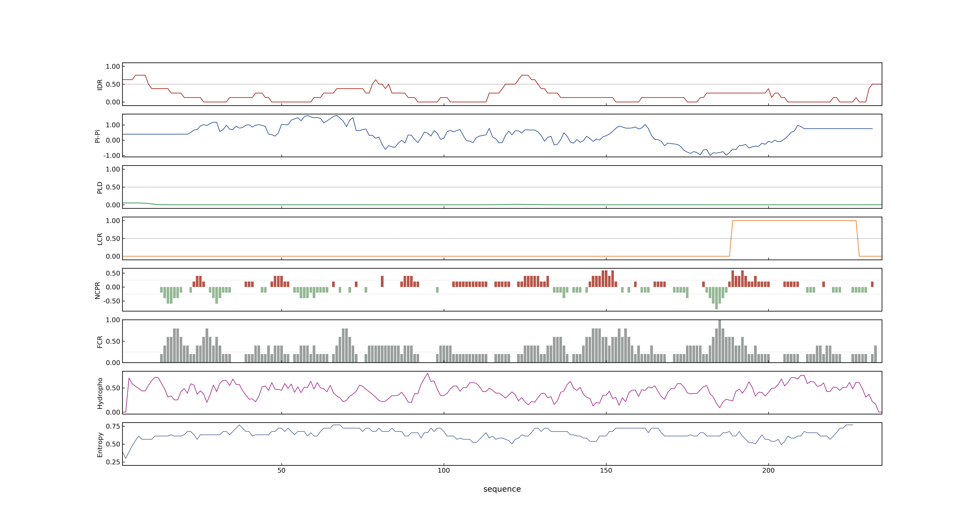Click the 0.00 tick on LCR axis

113,257
